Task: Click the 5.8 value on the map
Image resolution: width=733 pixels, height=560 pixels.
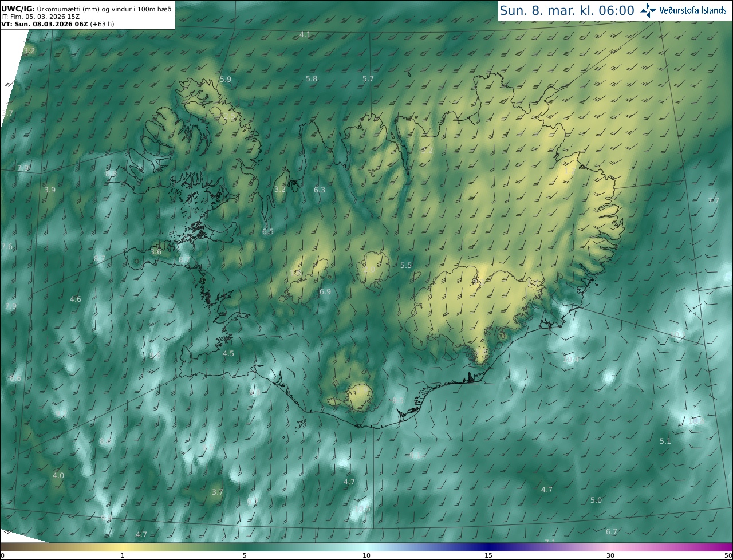Action: pyautogui.click(x=312, y=78)
